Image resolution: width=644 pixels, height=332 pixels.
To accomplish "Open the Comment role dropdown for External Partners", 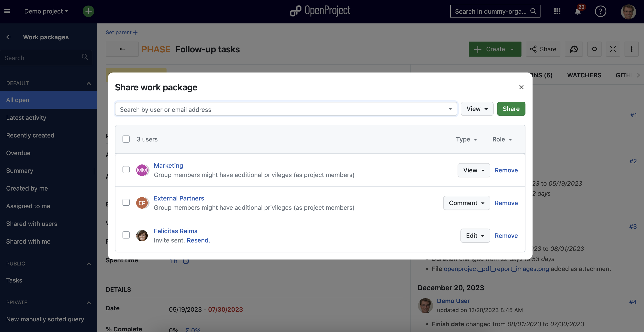I will [x=466, y=203].
